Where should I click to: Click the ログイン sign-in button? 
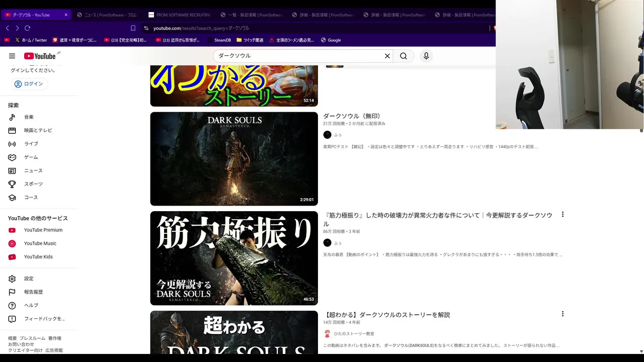click(x=29, y=84)
